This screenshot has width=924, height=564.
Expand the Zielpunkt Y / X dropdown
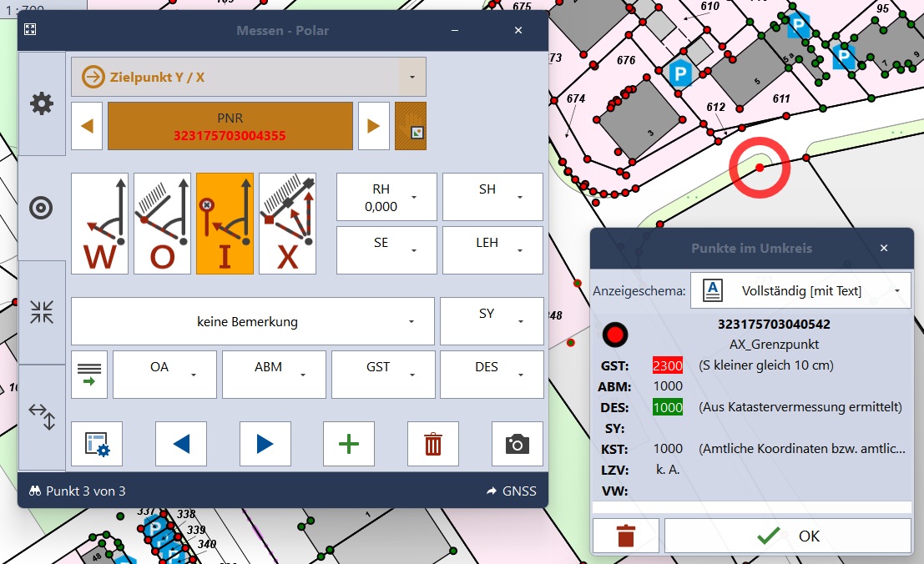click(412, 77)
